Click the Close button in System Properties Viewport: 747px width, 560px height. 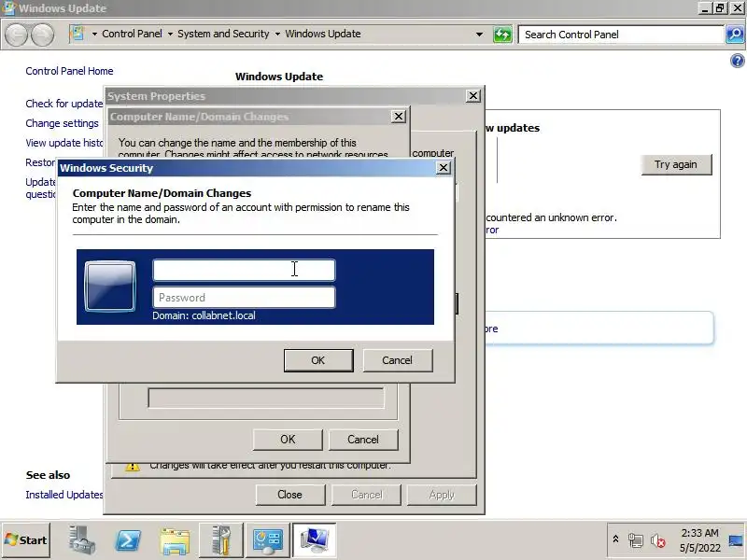pyautogui.click(x=290, y=495)
